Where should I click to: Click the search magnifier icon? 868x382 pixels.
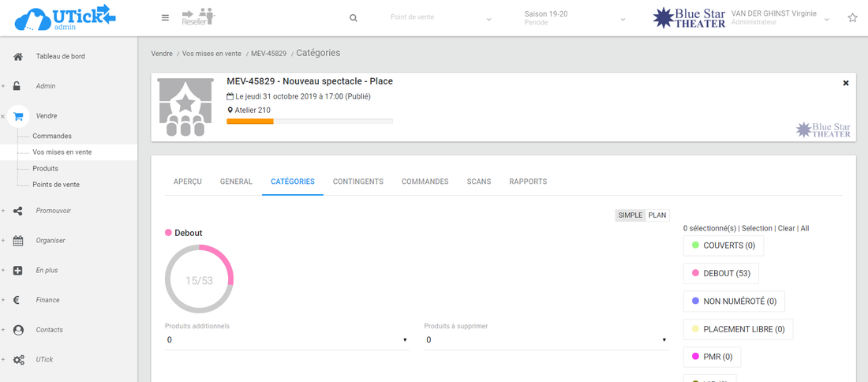click(x=354, y=18)
